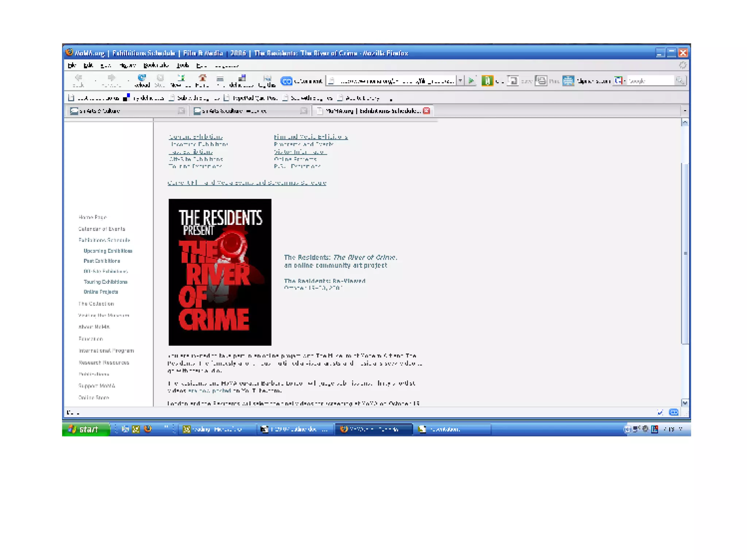The width and height of the screenshot is (747, 560).
Task: Click the Calendar of Events sidebar link
Action: click(101, 229)
